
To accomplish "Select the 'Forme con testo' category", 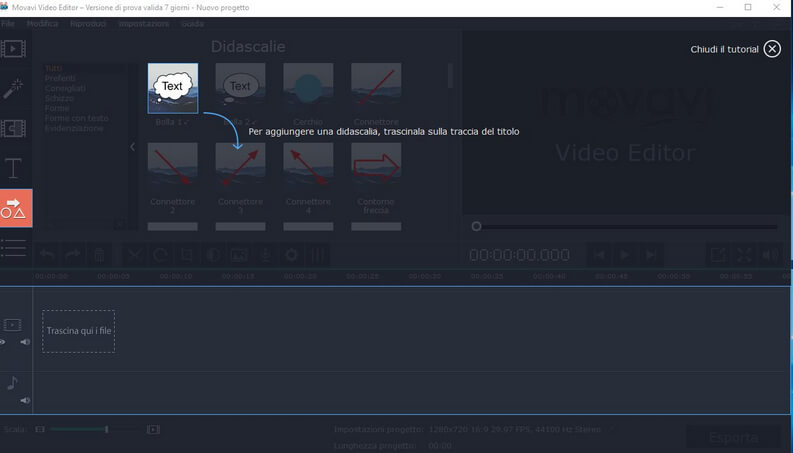I will [x=76, y=118].
